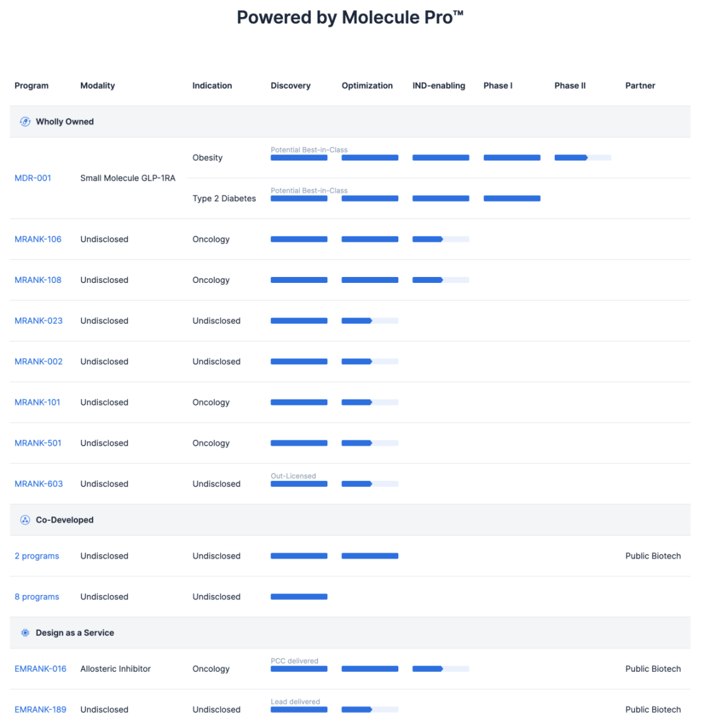Open the EMRANK-016 program link
704x728 pixels.
(x=40, y=669)
